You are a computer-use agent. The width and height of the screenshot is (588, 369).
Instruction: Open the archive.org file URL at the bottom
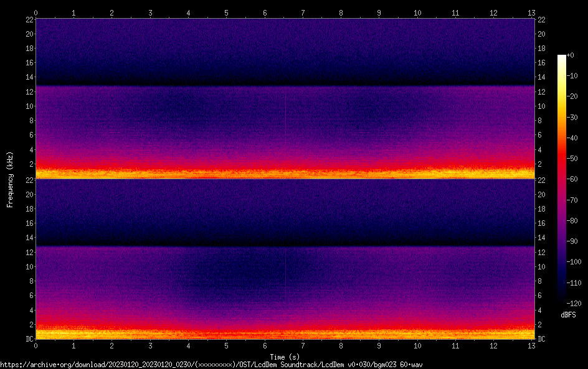(x=211, y=364)
